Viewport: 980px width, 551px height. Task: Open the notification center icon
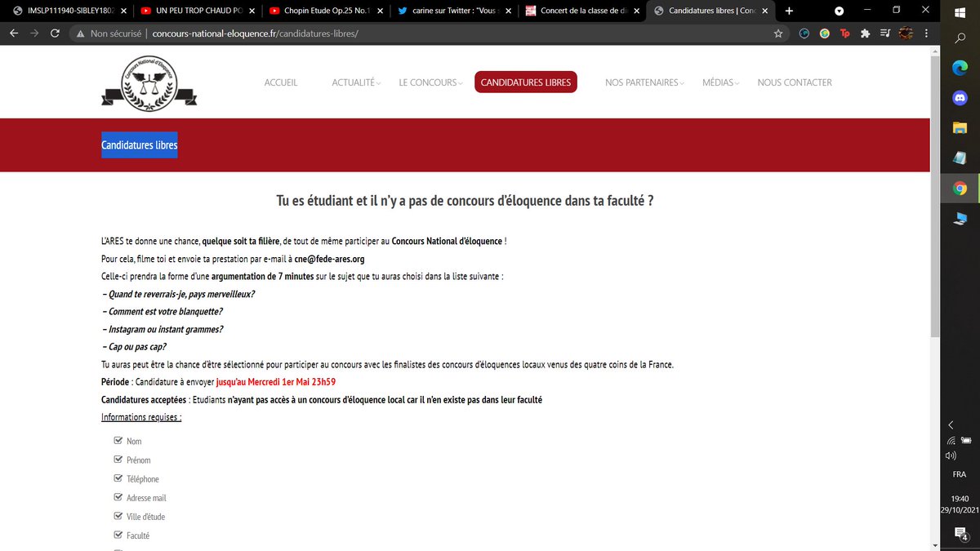pos(960,534)
